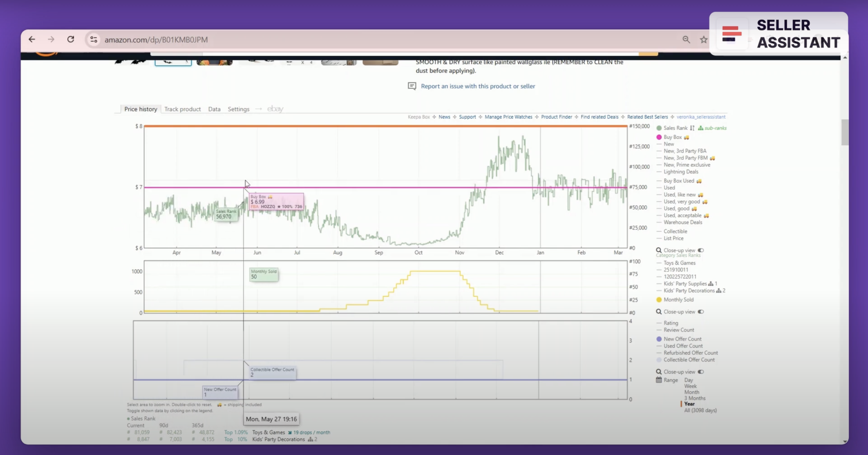Open Product Finder link
868x455 pixels.
(556, 117)
